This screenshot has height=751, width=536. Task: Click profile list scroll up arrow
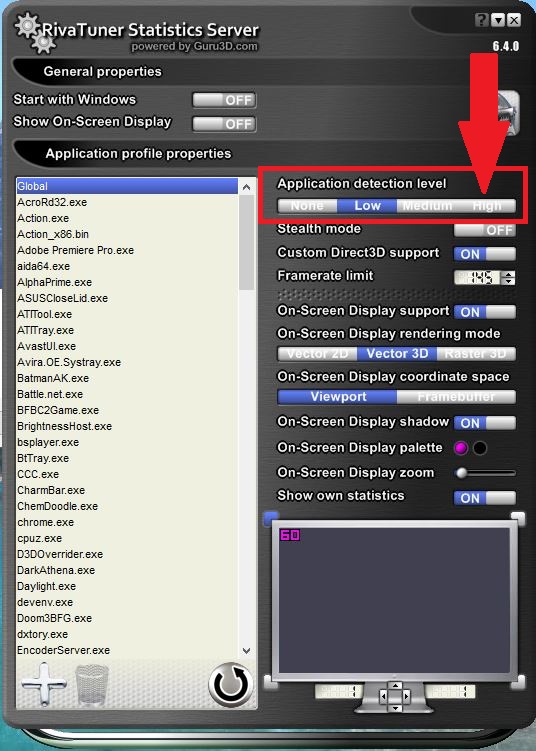[x=246, y=187]
